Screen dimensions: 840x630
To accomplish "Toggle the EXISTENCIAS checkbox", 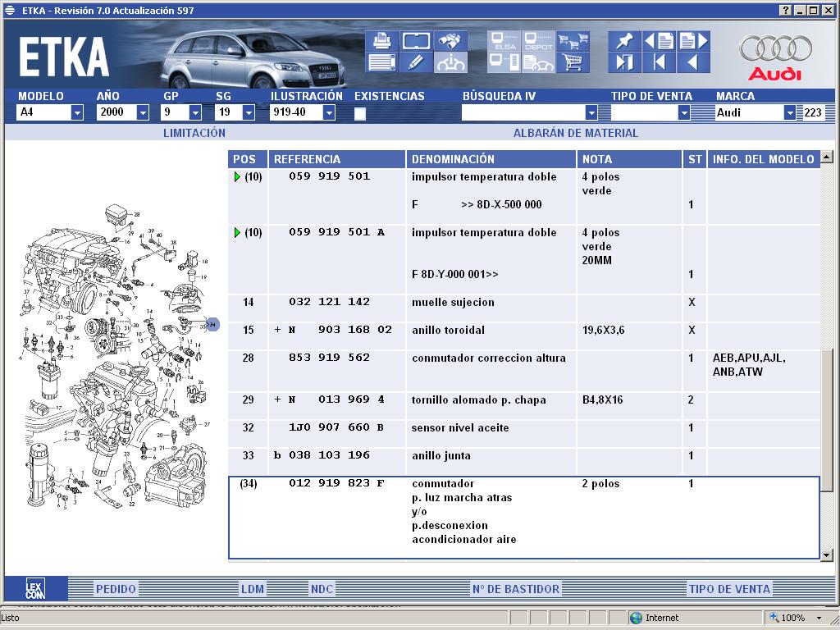I will click(360, 113).
